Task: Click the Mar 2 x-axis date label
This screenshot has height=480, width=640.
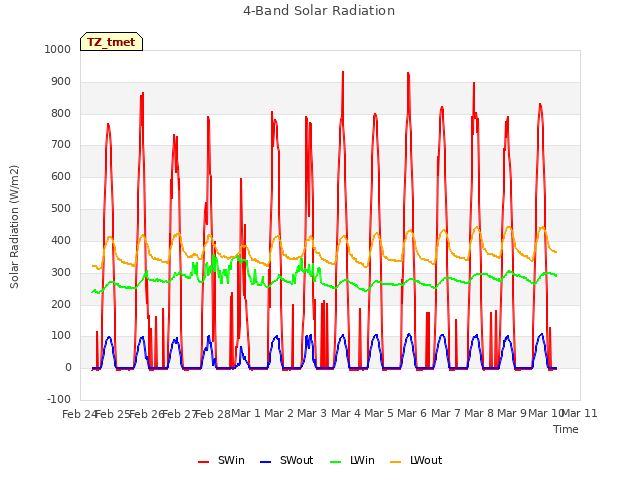Action: [279, 413]
